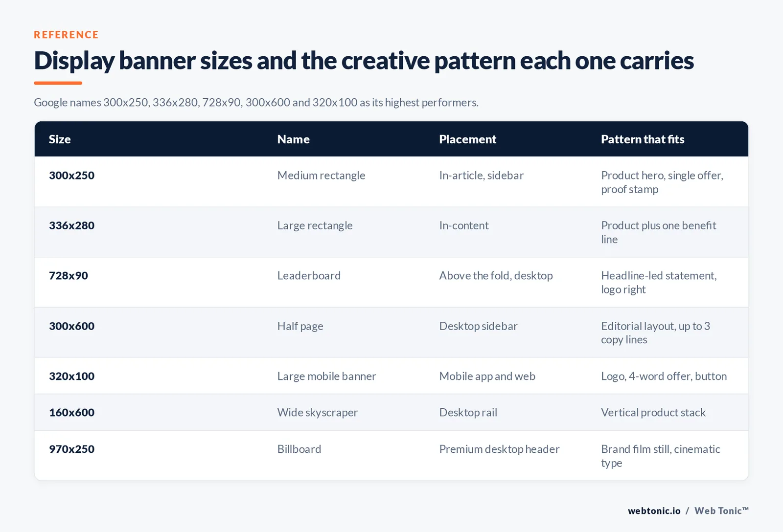Image resolution: width=783 pixels, height=532 pixels.
Task: Select Product plus one benefit line cell
Action: 658,232
